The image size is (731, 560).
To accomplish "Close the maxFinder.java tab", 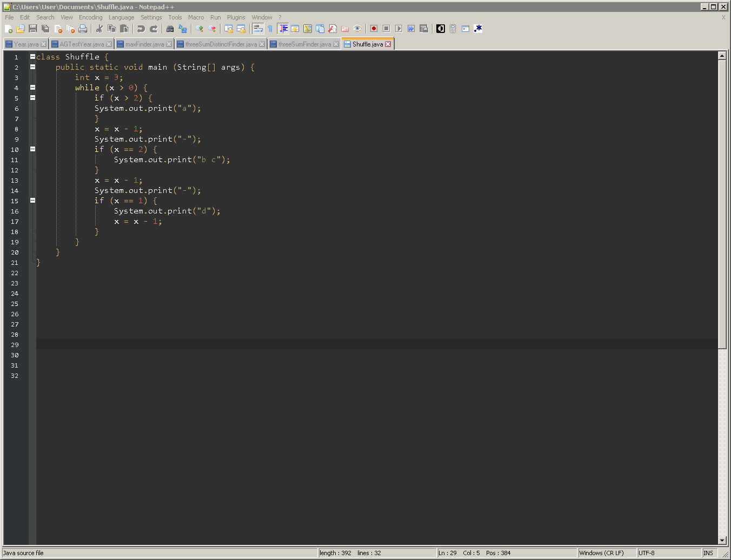I will (169, 44).
